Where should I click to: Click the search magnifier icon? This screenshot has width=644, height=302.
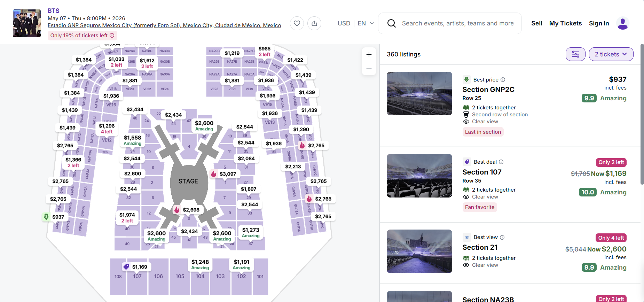pyautogui.click(x=392, y=23)
